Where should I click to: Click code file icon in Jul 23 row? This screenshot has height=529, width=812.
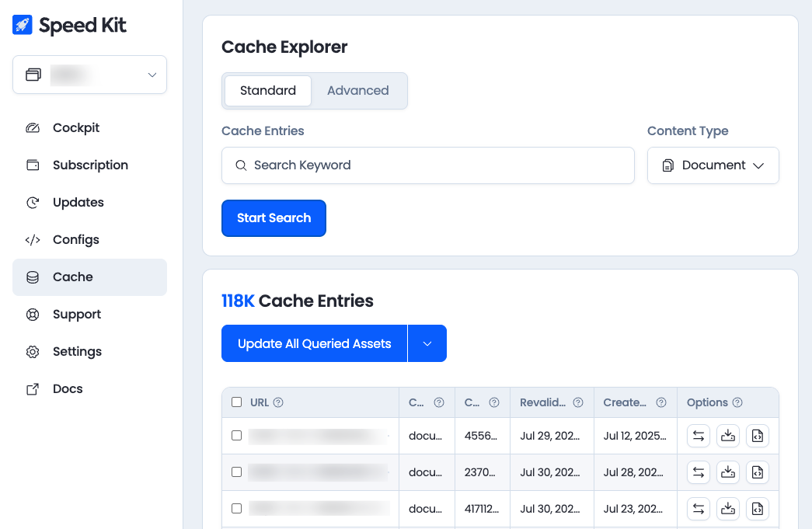click(758, 509)
